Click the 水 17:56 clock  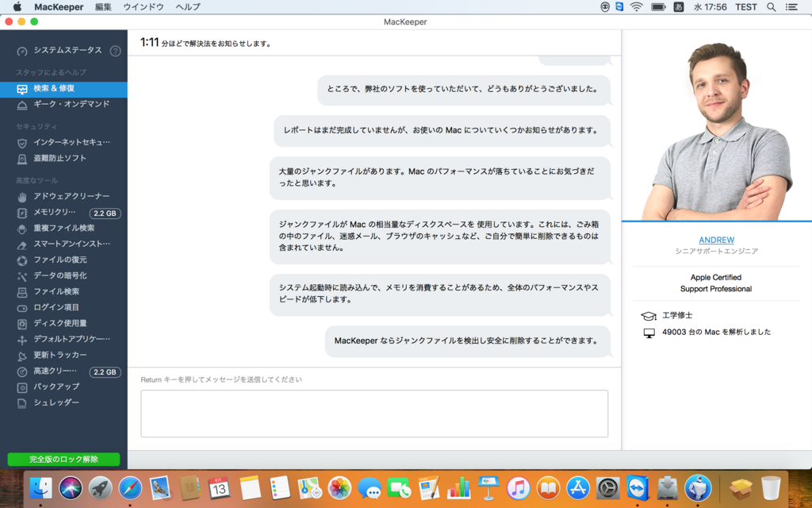(x=710, y=6)
